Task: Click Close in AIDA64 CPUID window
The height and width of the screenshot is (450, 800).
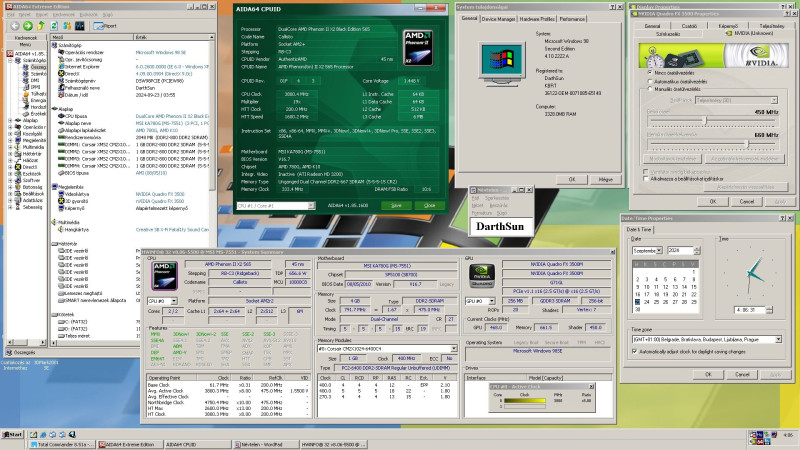Action: tap(430, 205)
